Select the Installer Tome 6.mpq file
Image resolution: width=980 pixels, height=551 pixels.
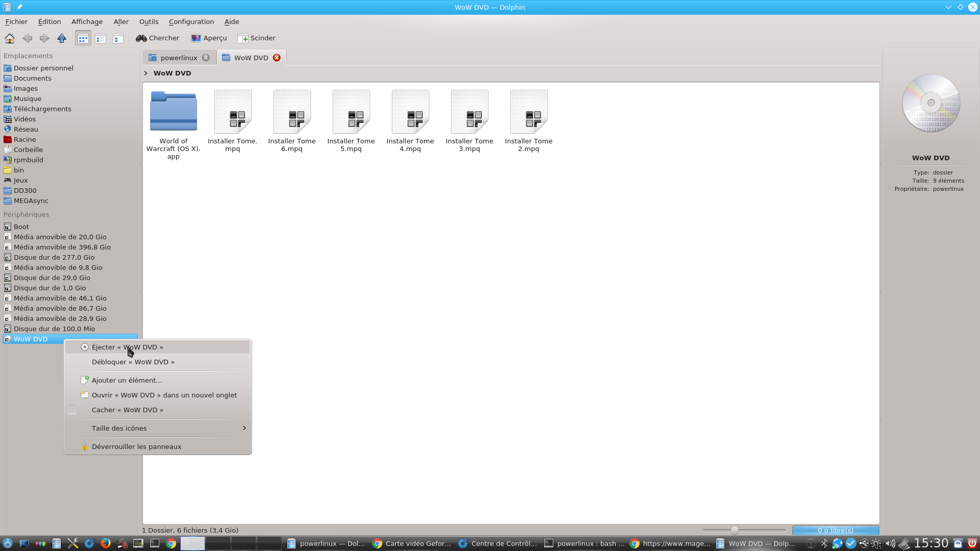click(x=292, y=121)
